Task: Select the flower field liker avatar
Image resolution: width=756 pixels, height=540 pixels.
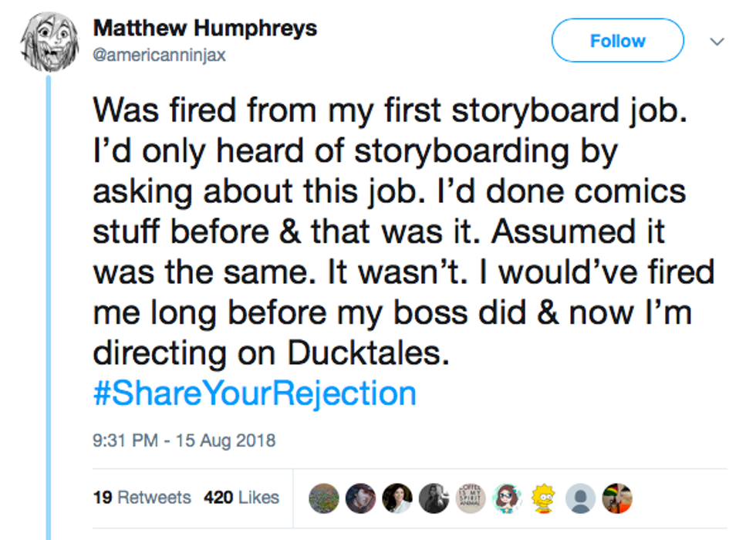Action: tap(324, 498)
